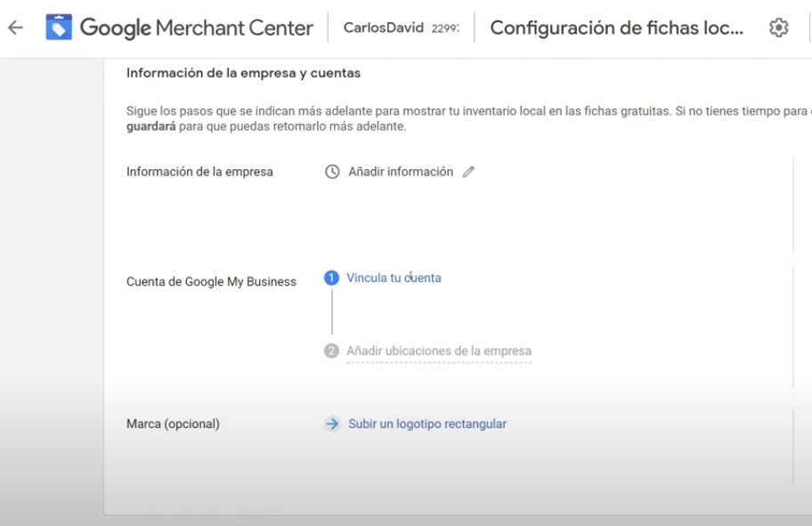Click the blue step 1 circle

pyautogui.click(x=332, y=278)
